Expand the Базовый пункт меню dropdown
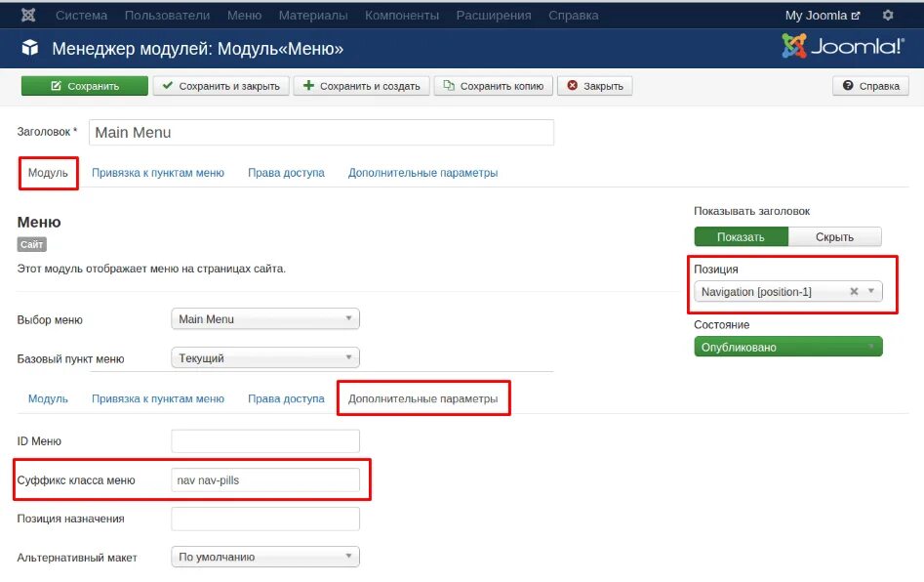Image resolution: width=924 pixels, height=582 pixels. [x=265, y=356]
